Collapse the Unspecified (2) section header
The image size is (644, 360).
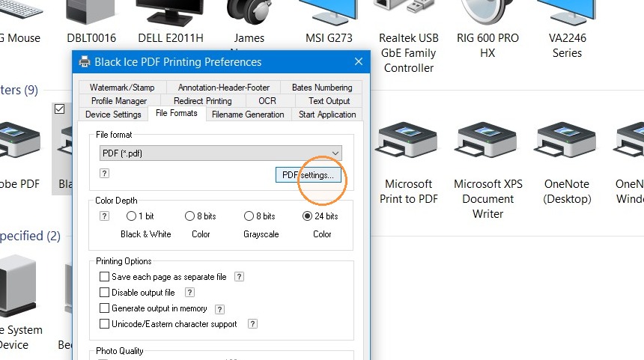(x=30, y=236)
